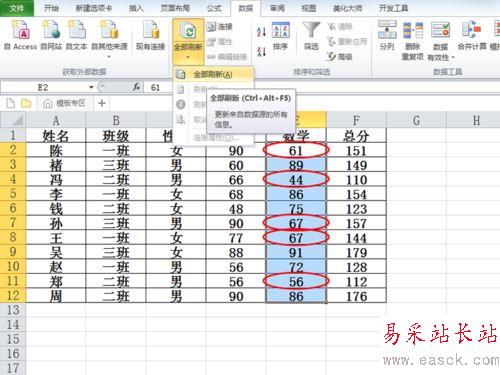Viewport: 500px width, 375px height.
Task: Expand the Refresh All dropdown arrow
Action: [x=188, y=57]
